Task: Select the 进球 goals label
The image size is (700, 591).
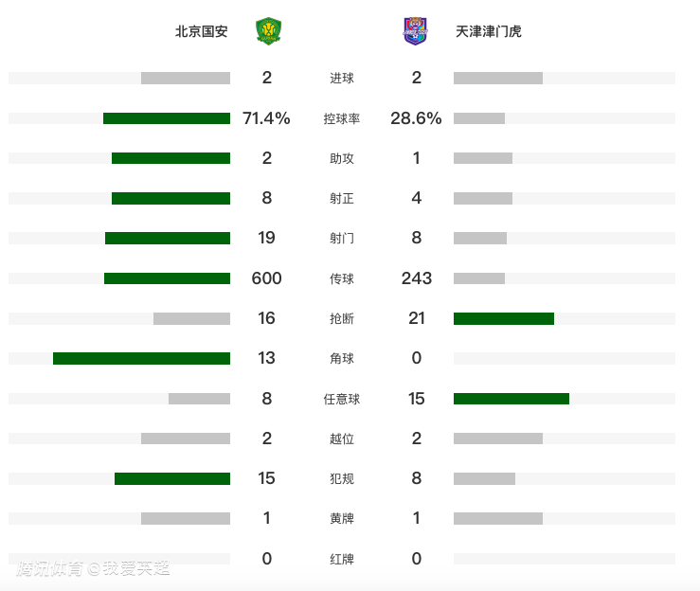Action: [342, 79]
